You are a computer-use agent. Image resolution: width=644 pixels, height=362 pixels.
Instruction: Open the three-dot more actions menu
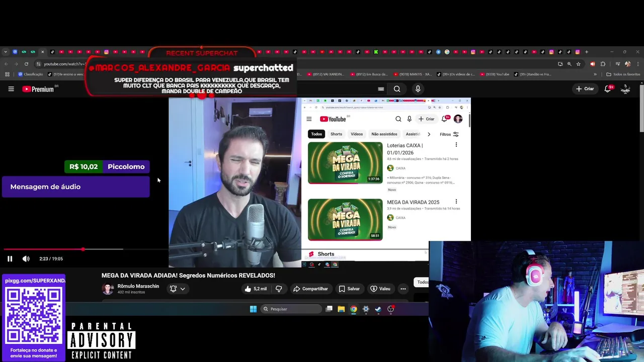[x=403, y=289]
